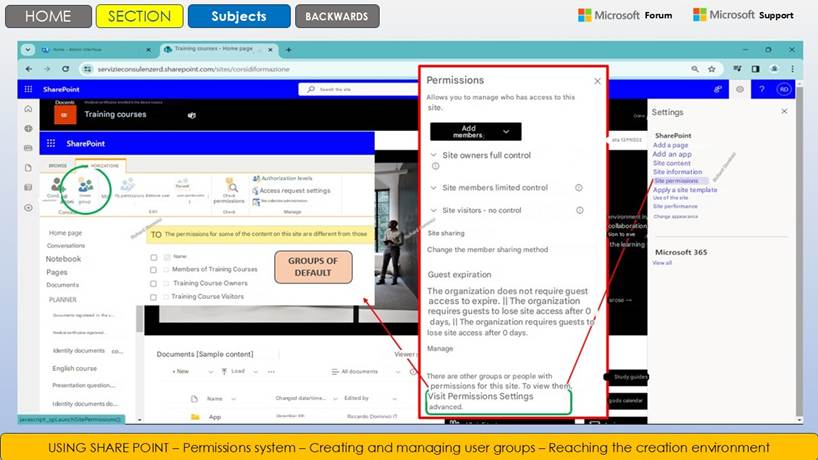Image resolution: width=818 pixels, height=460 pixels.
Task: Switch to the BROWSE ribbon tab
Action: pos(57,165)
